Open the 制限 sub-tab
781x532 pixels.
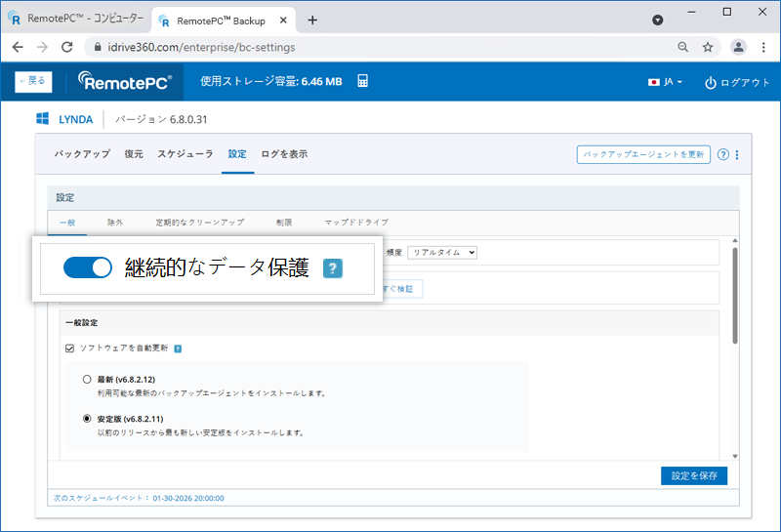pos(284,223)
